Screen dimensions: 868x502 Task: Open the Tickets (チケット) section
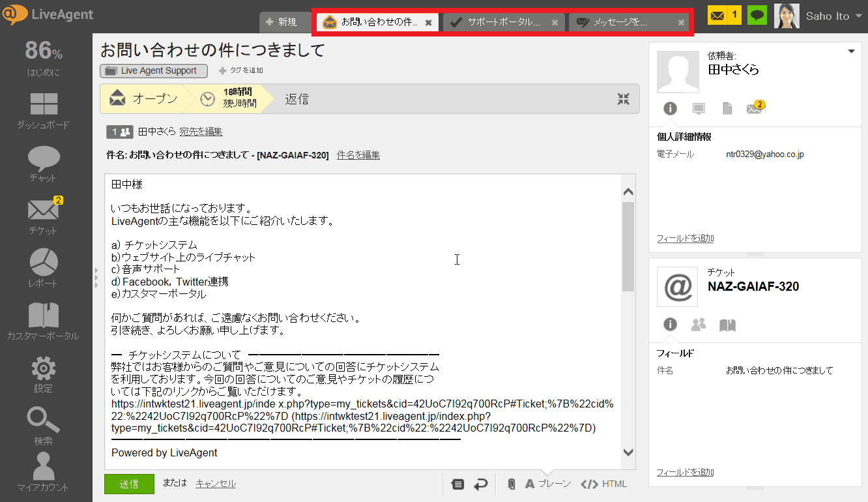pyautogui.click(x=44, y=216)
